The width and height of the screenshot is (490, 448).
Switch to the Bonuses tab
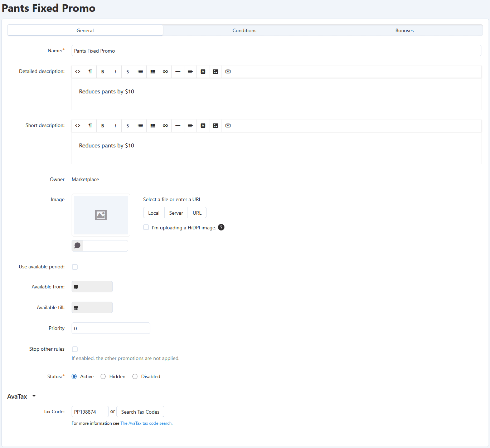click(x=404, y=30)
